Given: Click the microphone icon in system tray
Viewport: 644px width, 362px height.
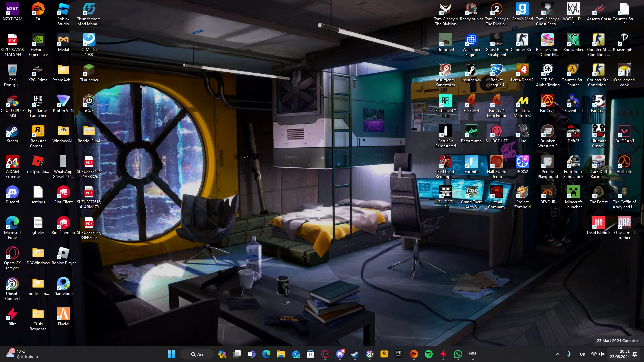Looking at the screenshot, I should (x=569, y=354).
